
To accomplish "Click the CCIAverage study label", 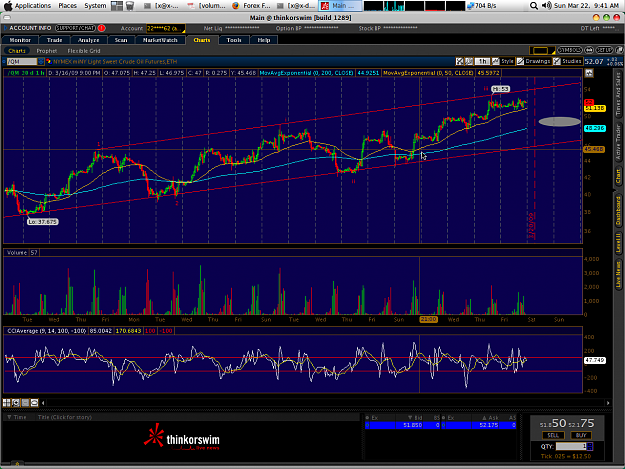I will 46,331.
